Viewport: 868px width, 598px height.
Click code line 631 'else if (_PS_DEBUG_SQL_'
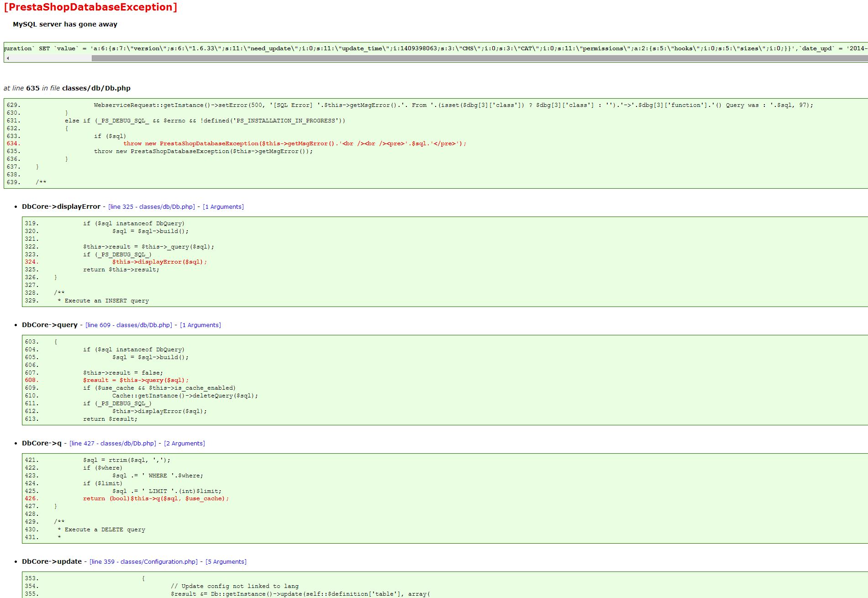pos(205,121)
